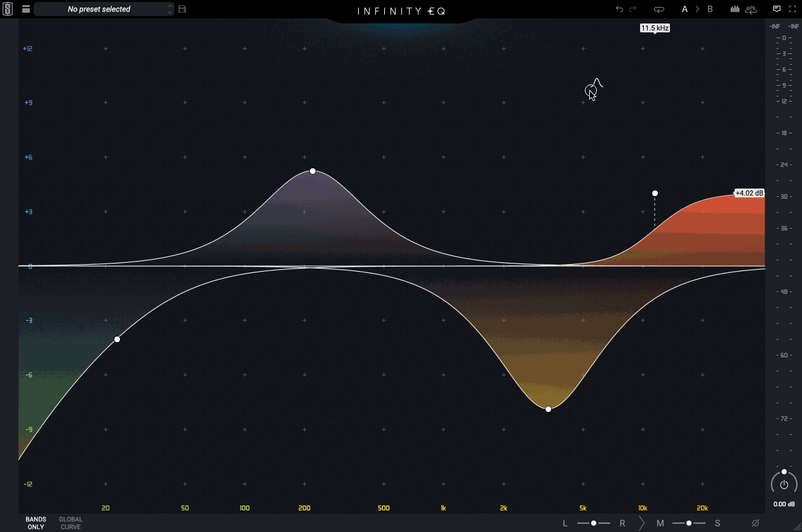Click the spectrum grab hand icon
Viewport: 802px width, 532px height.
point(751,9)
